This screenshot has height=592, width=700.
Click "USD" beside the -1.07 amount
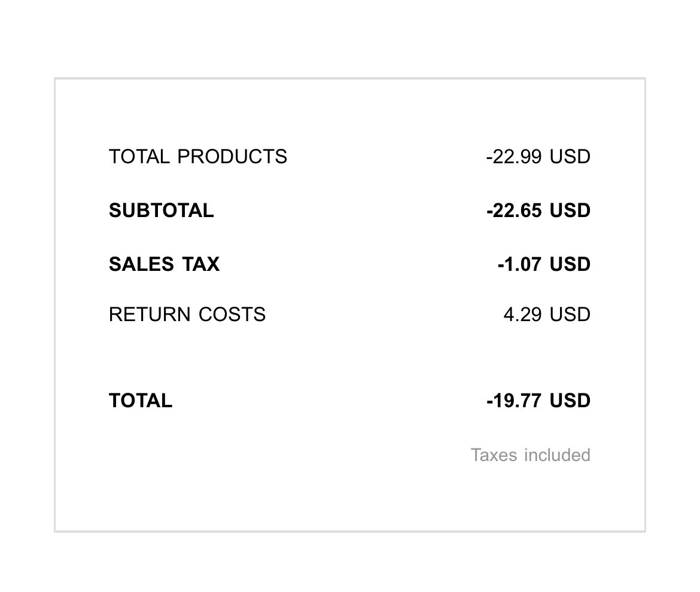coord(570,264)
